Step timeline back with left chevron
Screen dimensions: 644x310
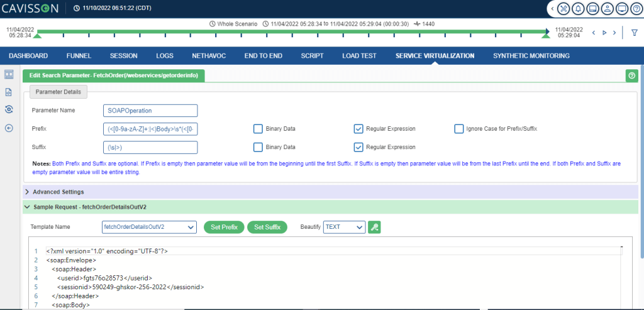(x=594, y=33)
